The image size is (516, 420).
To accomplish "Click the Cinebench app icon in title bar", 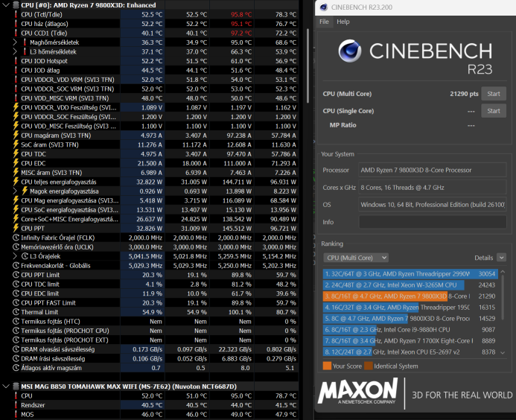I will [323, 7].
